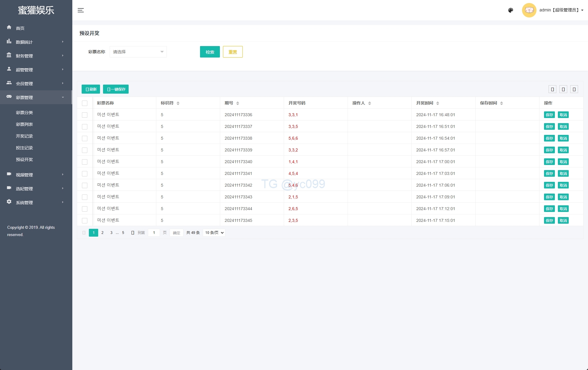Open 投注记录 in the sidebar submenu

24,148
